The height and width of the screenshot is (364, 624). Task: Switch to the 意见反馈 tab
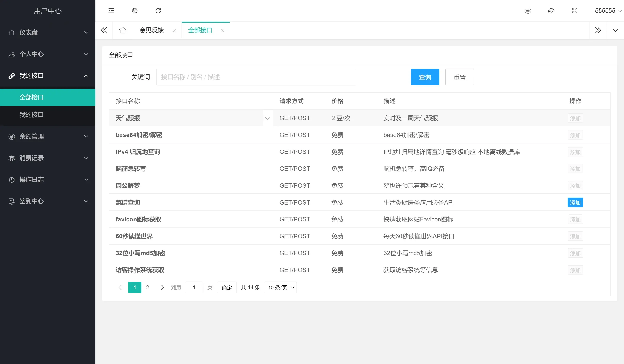(151, 30)
